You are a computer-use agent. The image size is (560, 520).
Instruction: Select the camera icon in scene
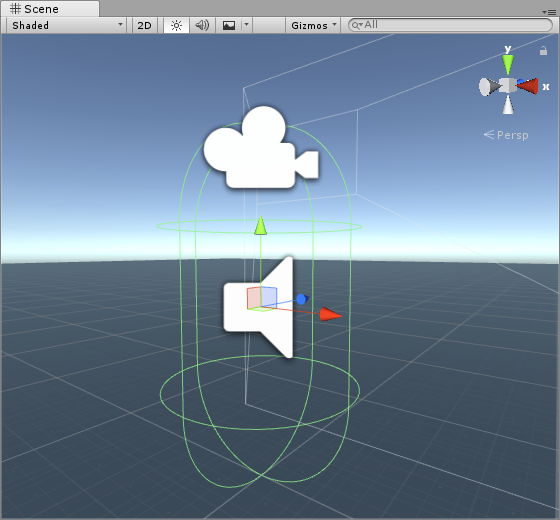(261, 148)
